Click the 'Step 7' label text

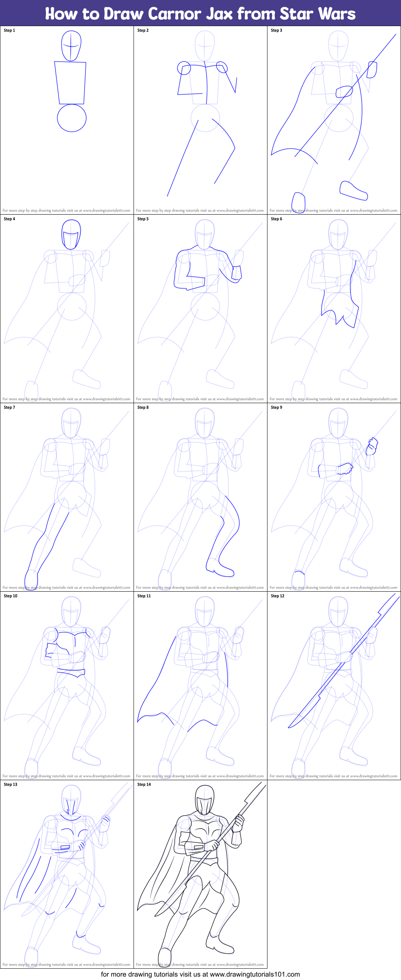[x=9, y=407]
